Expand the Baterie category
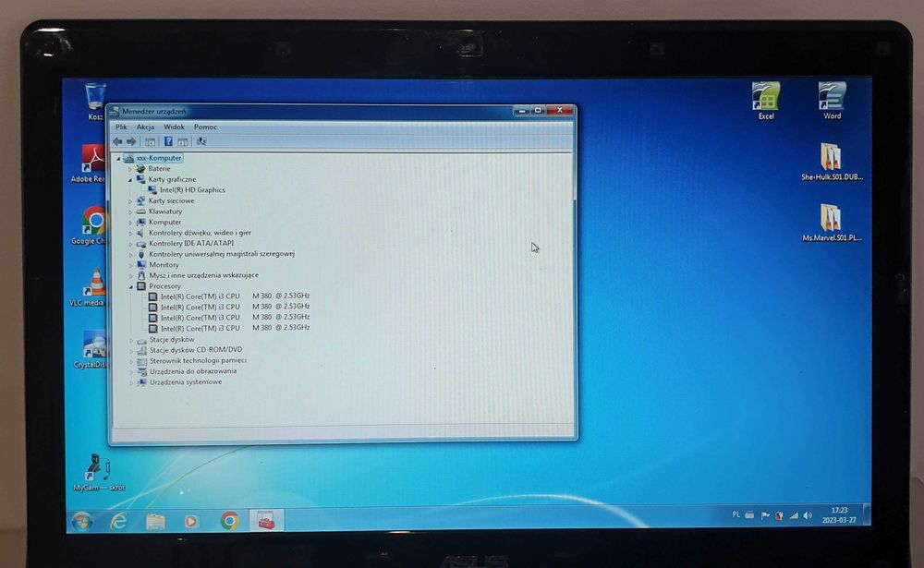924x568 pixels. coord(130,169)
